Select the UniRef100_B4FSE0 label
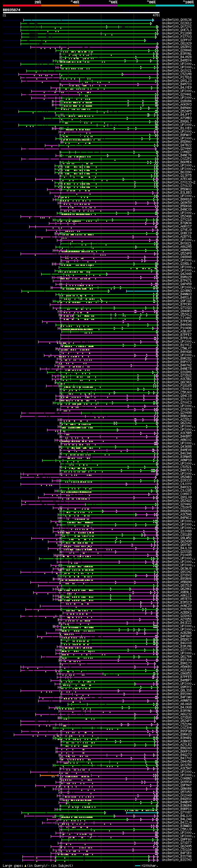Viewport: 197px width, 868px height. coord(176,853)
